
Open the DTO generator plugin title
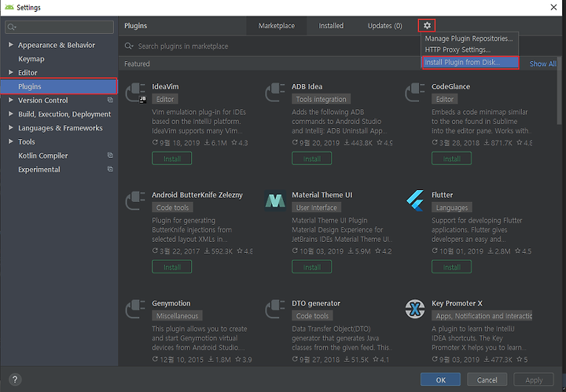pos(316,303)
